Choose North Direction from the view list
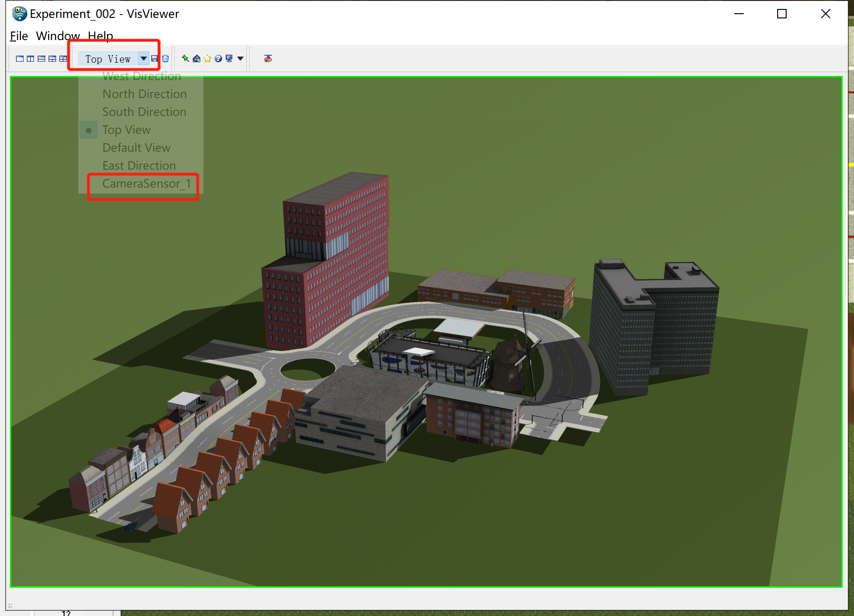 click(141, 94)
